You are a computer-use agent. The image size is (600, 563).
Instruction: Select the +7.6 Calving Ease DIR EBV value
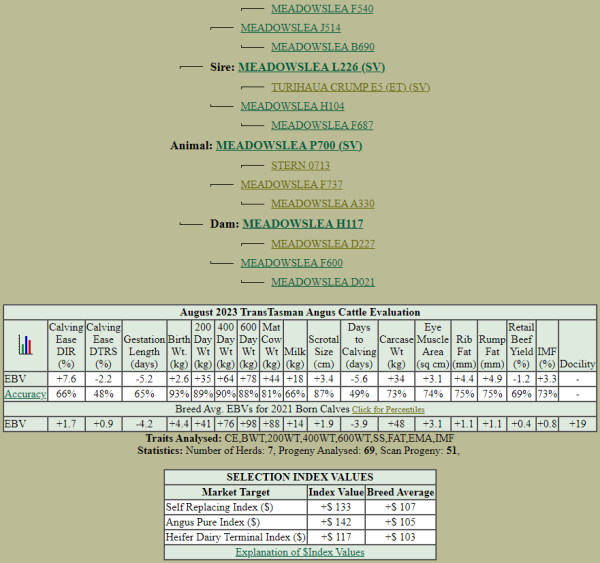pos(66,379)
